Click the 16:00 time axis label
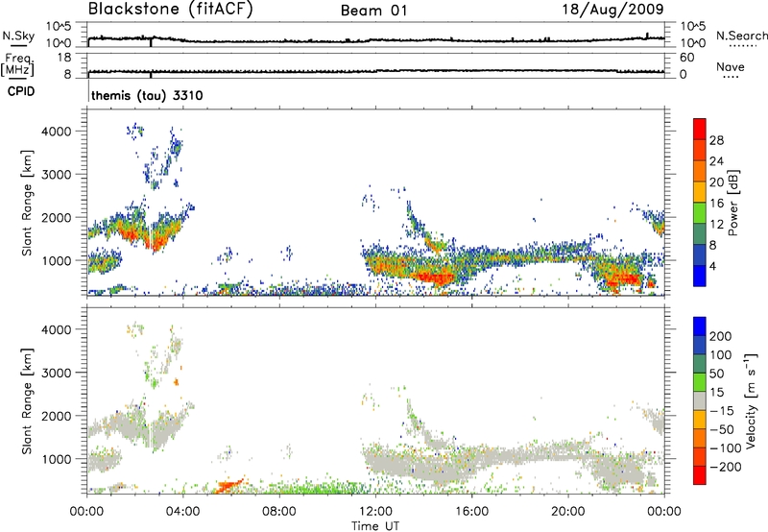Screen dimensions: 768x532 pyautogui.click(x=471, y=512)
